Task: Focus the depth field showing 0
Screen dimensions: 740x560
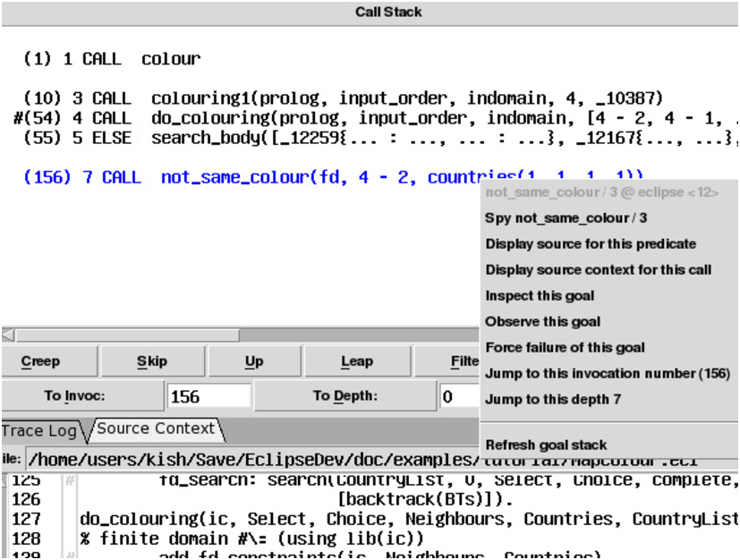Action: (458, 396)
